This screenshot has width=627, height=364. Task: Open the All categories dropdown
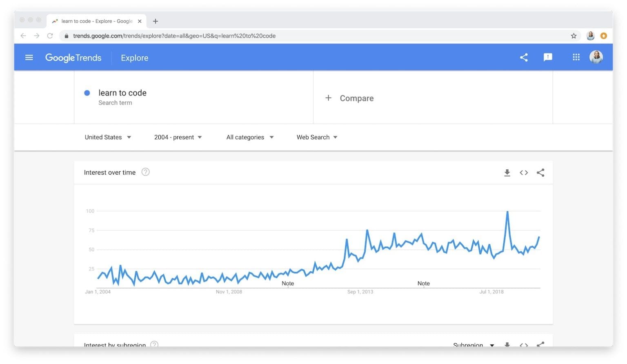[250, 137]
